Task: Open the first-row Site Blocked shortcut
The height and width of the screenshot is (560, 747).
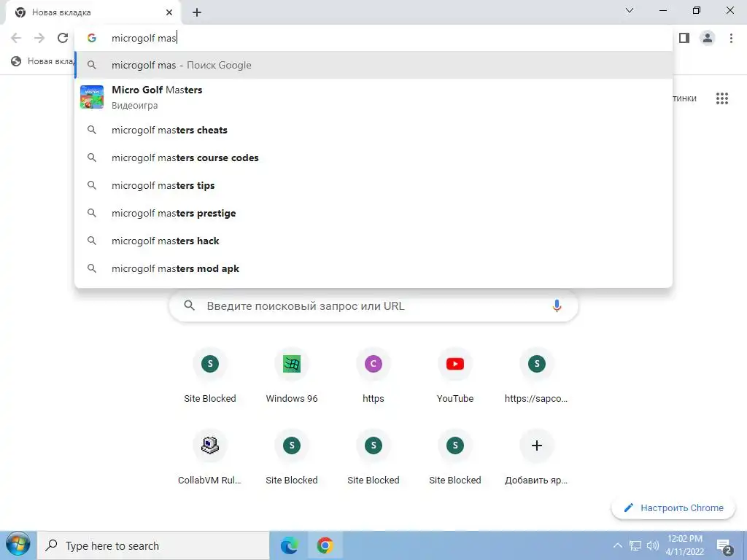Action: pos(209,376)
